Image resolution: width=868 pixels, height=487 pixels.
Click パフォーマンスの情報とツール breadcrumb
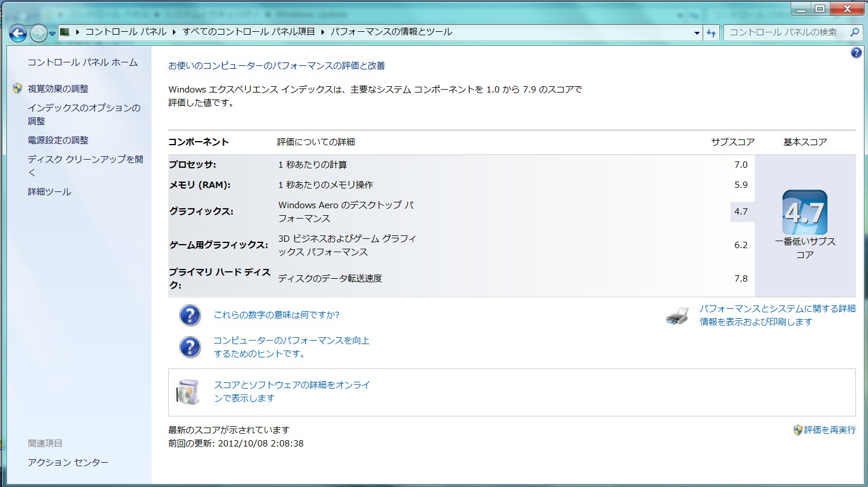pos(391,32)
